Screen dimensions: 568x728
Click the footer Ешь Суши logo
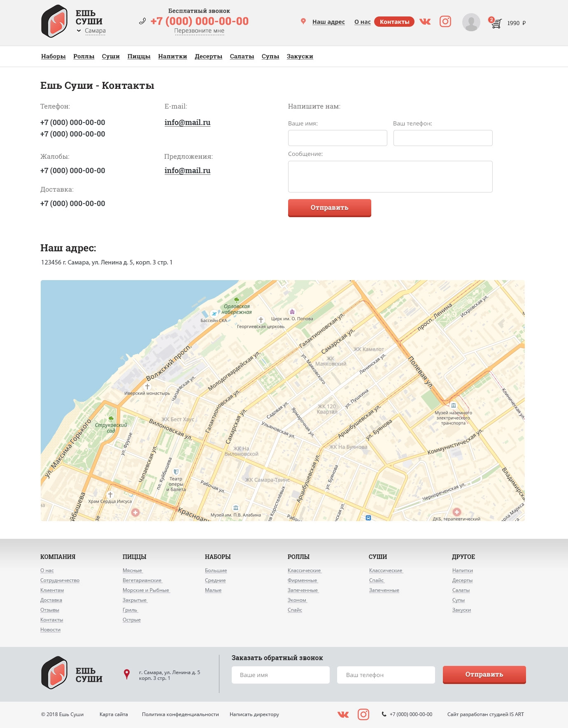72,673
